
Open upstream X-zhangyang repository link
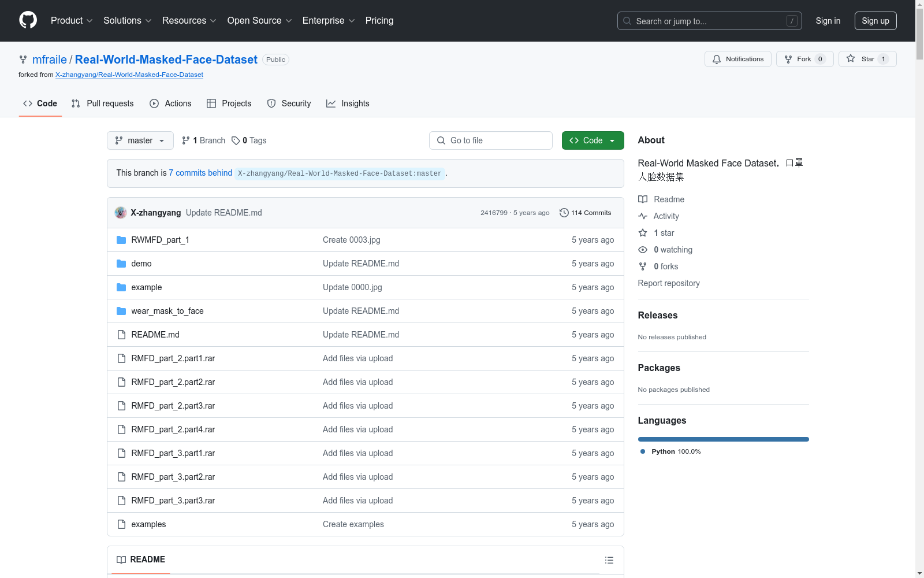129,75
